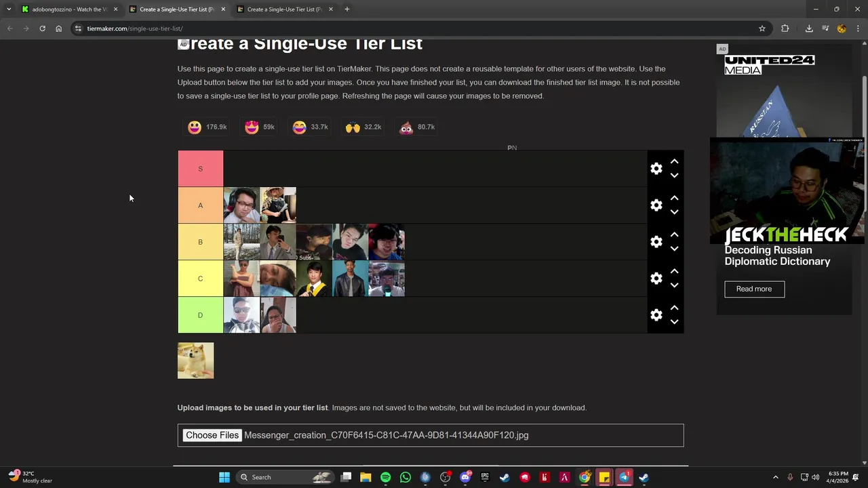Go to browser home page

coord(58,28)
